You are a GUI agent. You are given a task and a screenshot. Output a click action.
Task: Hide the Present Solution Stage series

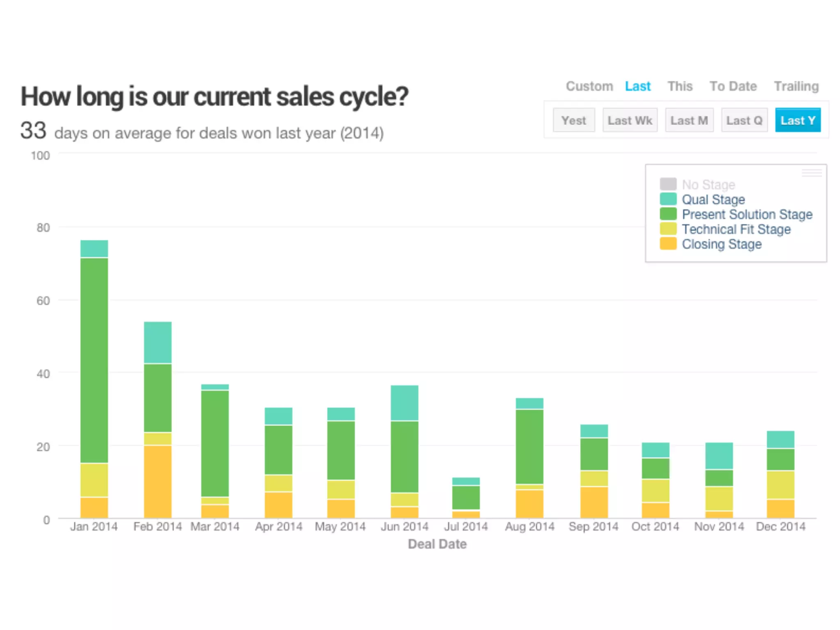point(746,215)
